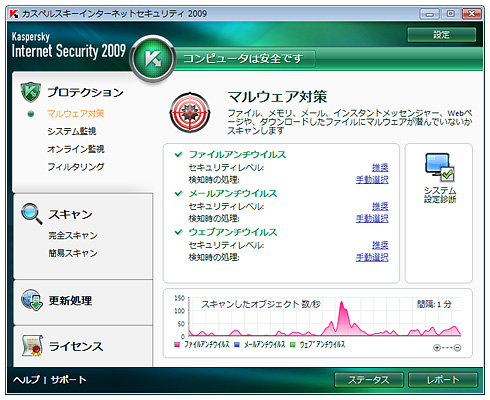Click the zoom-out graph icon

(x=458, y=348)
